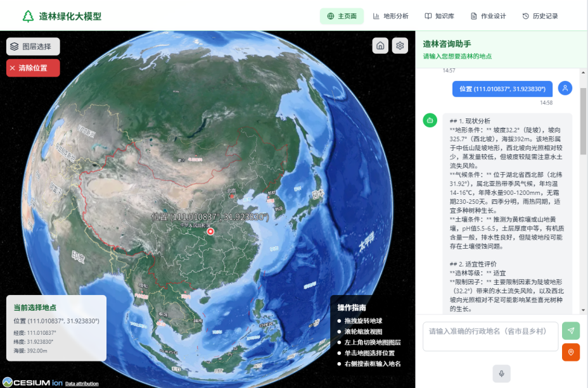The width and height of the screenshot is (588, 388).
Task: Click the 北京 label on the globe
Action: click(x=231, y=191)
